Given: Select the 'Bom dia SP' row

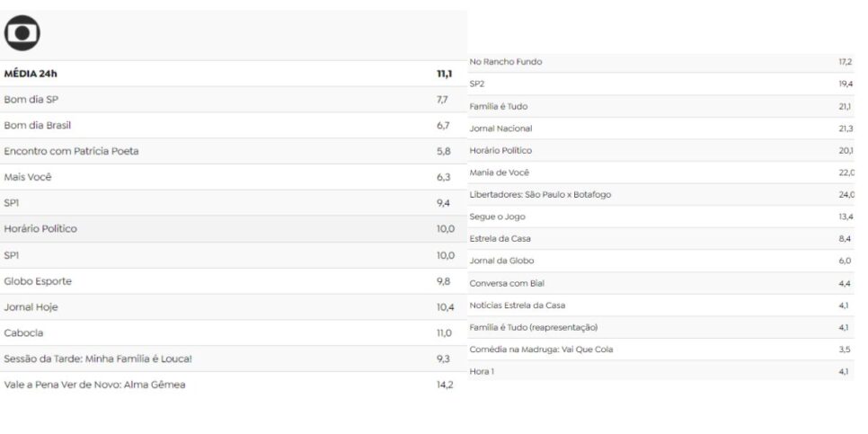Looking at the screenshot, I should click(x=233, y=100).
